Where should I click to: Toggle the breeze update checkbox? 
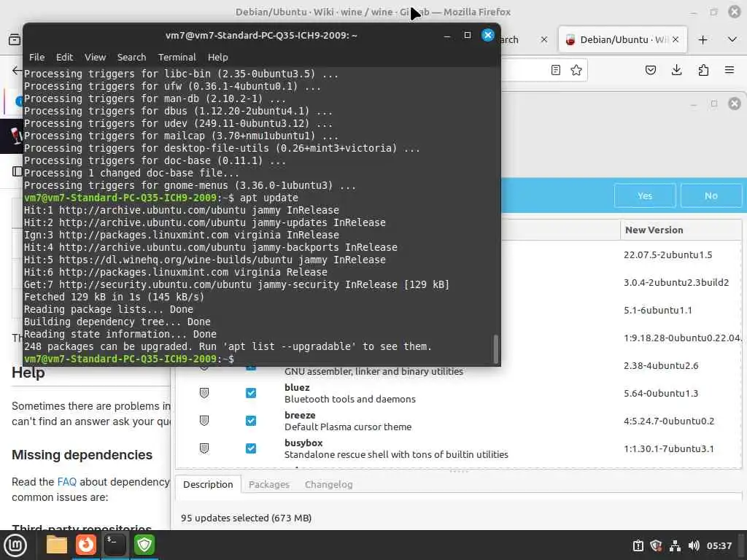(251, 421)
